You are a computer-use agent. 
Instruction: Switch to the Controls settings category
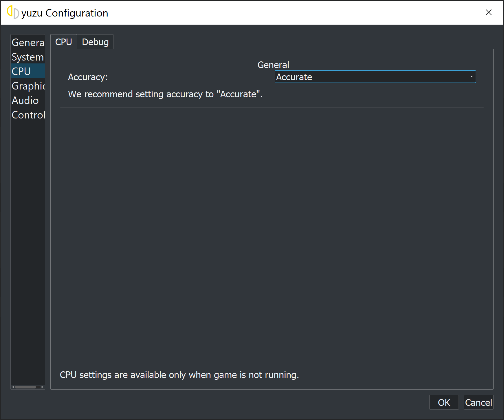click(28, 115)
